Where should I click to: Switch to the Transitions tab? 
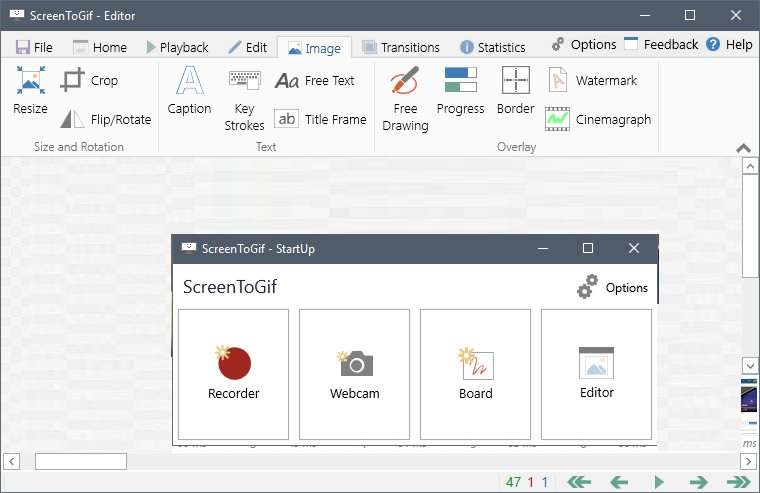coord(401,48)
